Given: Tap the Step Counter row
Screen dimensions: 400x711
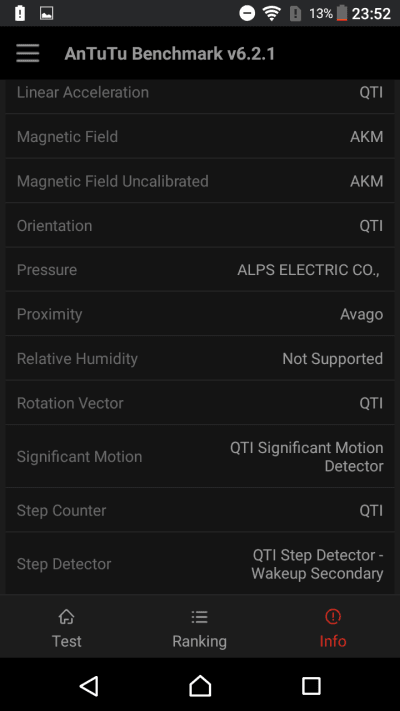Looking at the screenshot, I should (x=200, y=511).
